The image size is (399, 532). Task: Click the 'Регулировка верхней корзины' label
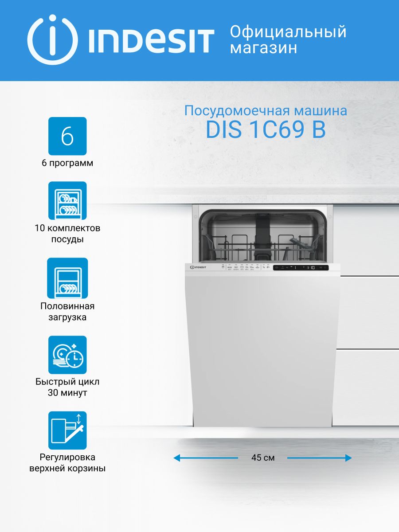tap(67, 463)
